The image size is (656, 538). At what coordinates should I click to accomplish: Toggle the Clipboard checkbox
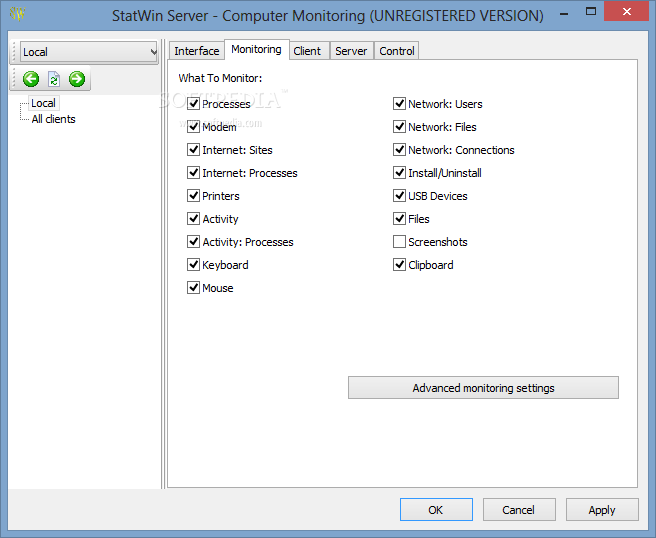click(400, 265)
